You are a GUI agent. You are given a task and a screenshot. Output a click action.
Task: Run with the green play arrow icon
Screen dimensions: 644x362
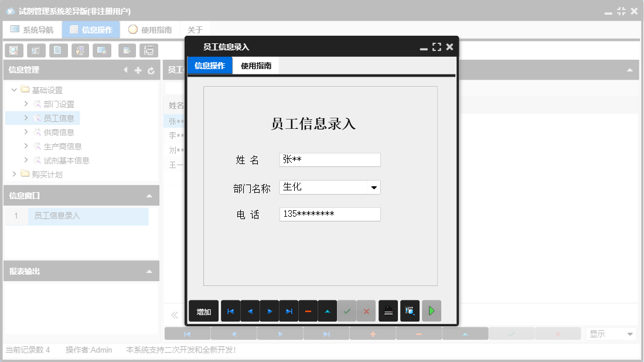click(432, 311)
